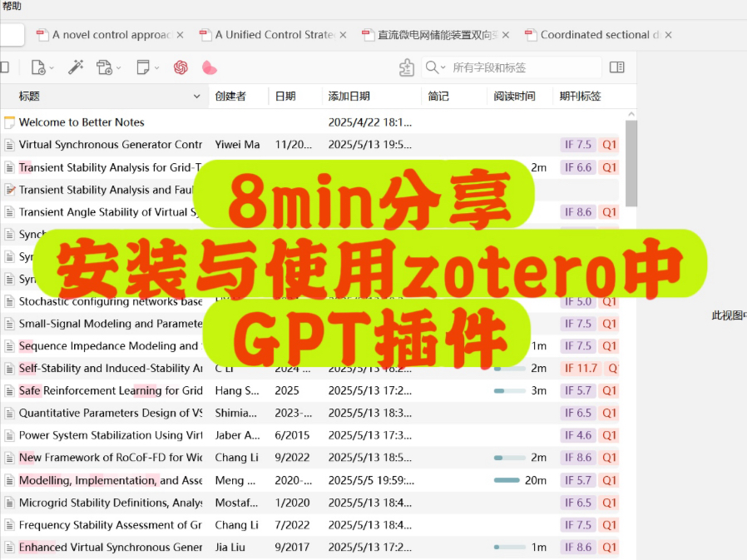747x560 pixels.
Task: Select 'Frequency Stability Assessment of Gr' row
Action: pyautogui.click(x=309, y=525)
